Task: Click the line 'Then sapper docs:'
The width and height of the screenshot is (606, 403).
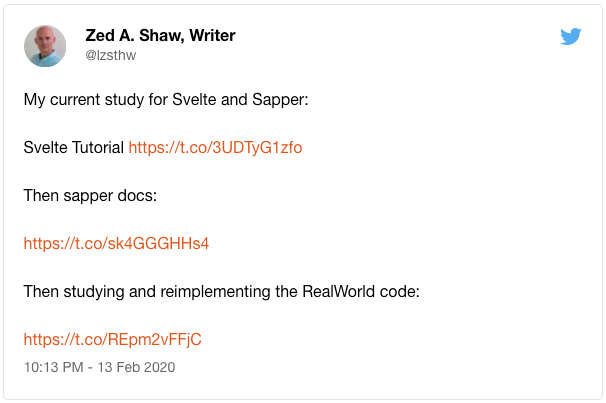Action: [x=90, y=196]
